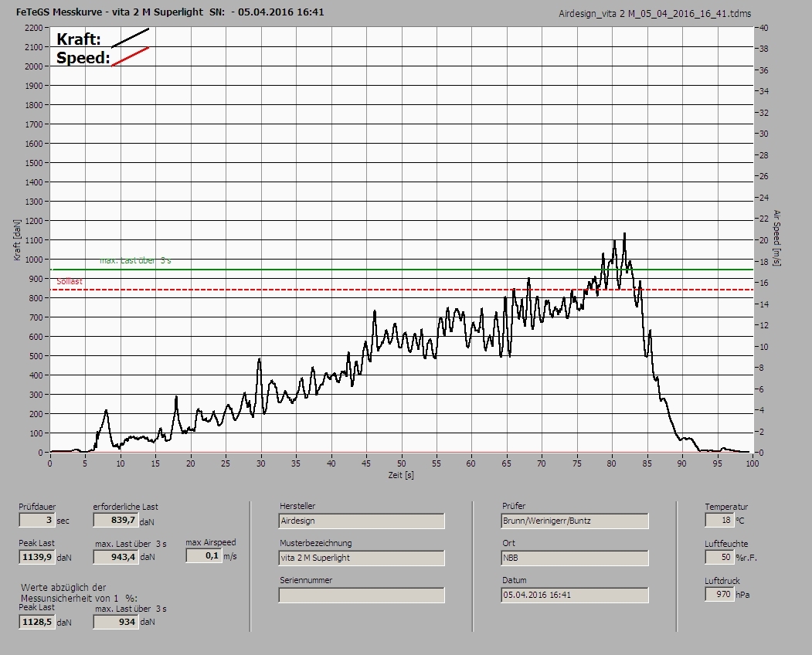Click the 40 tick on Air Speed axis

(x=764, y=28)
